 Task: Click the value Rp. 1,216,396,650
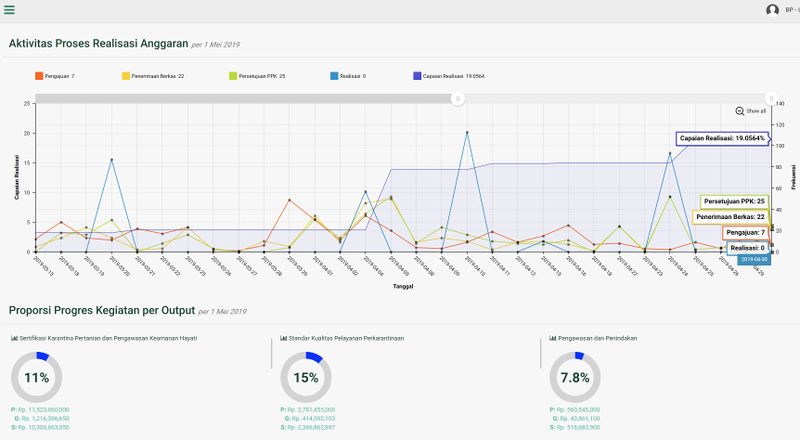[45, 419]
